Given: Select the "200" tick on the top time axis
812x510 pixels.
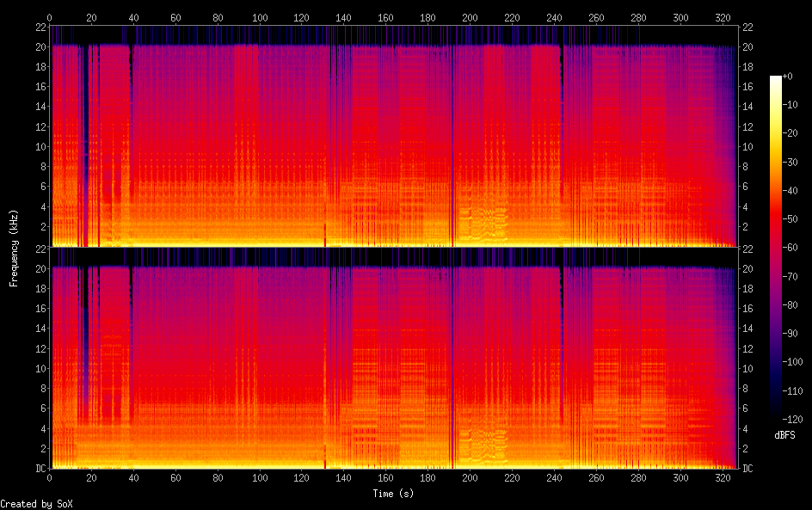Looking at the screenshot, I should click(x=471, y=17).
